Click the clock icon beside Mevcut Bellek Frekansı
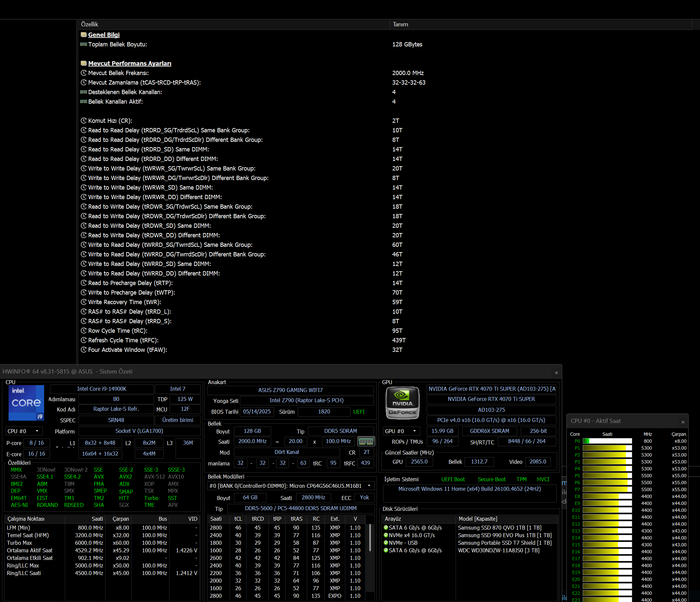 84,73
